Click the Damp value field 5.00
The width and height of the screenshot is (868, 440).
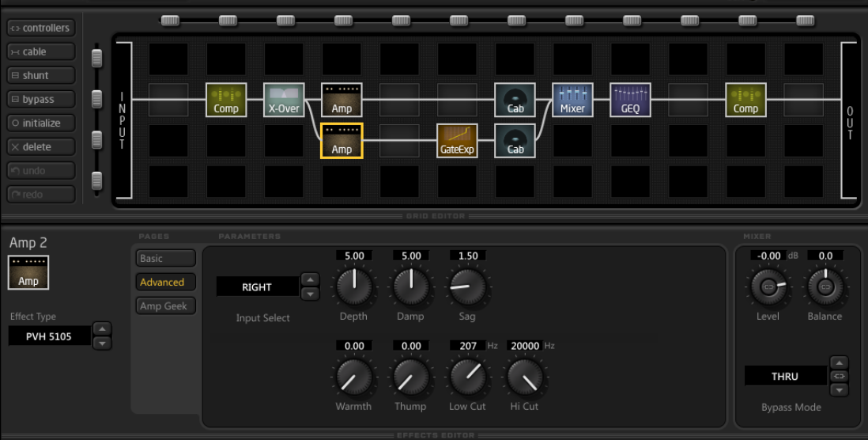pos(411,256)
